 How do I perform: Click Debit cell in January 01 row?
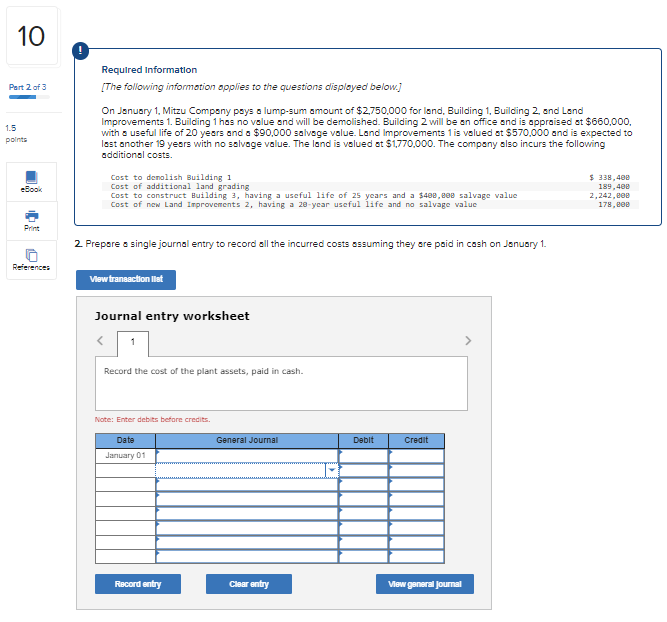(364, 456)
